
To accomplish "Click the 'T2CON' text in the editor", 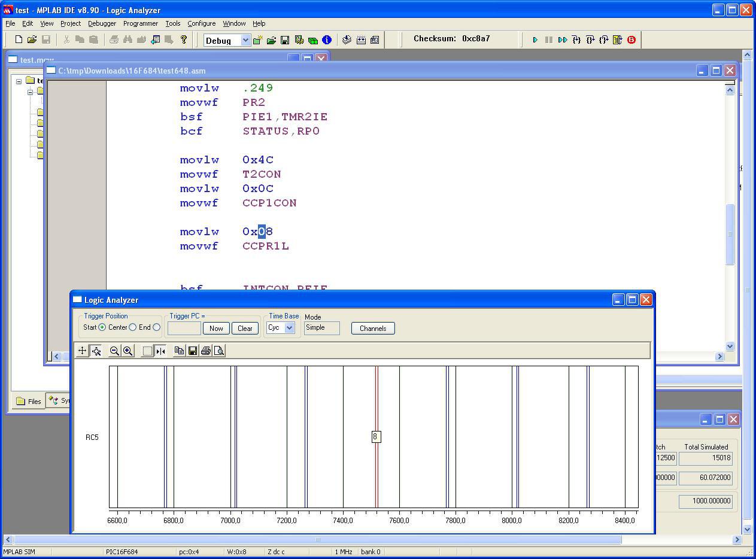I will pos(262,174).
